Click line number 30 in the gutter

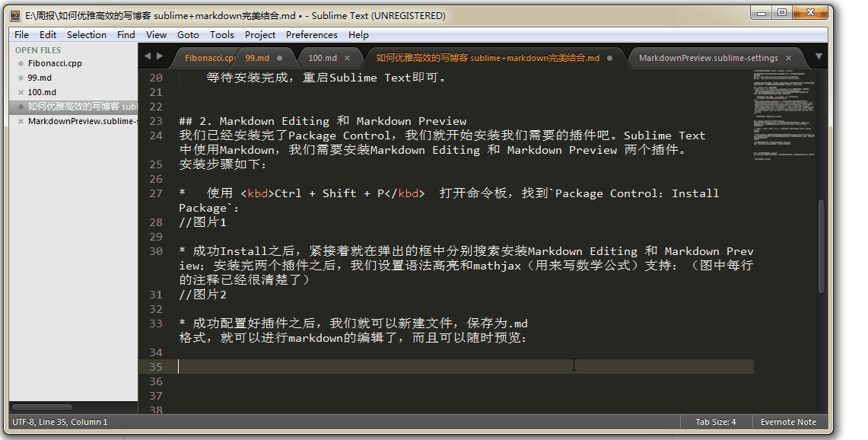click(x=156, y=251)
